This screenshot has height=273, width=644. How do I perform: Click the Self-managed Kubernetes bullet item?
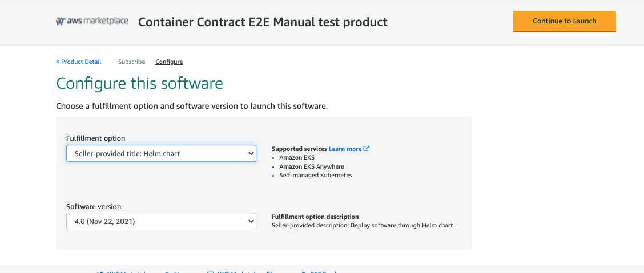click(x=316, y=175)
